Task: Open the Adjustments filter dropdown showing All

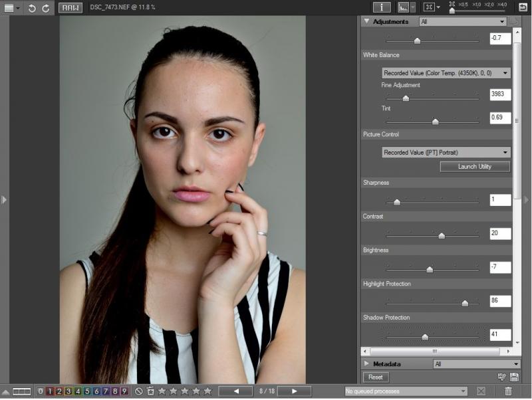Action: 463,22
